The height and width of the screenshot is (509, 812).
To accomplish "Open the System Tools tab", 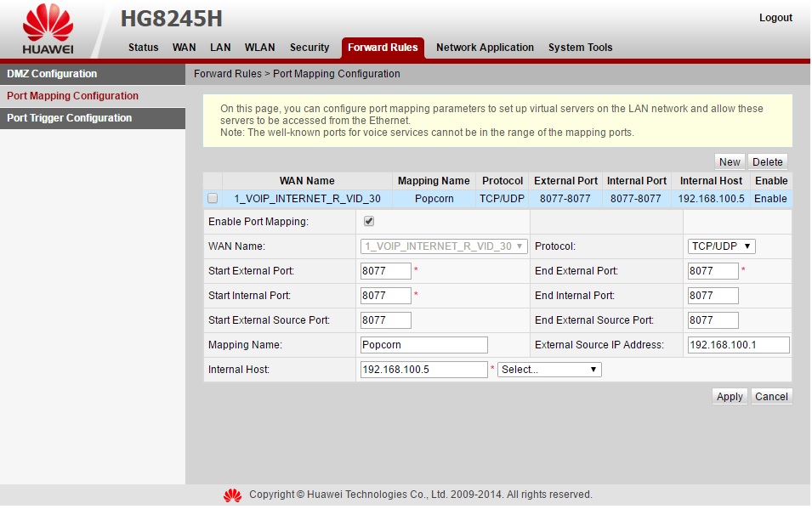I will coord(580,47).
